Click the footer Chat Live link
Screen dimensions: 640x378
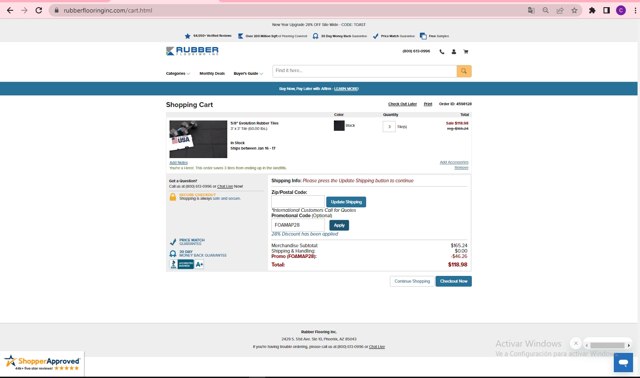377,347
